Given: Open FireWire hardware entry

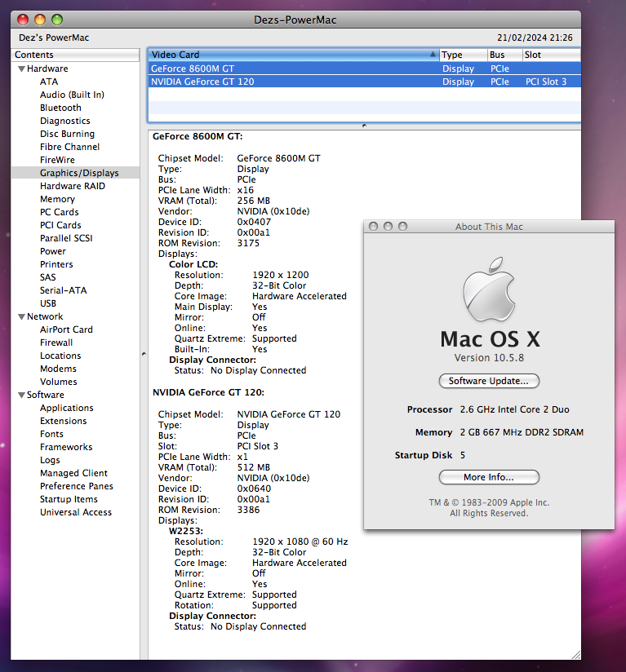Looking at the screenshot, I should click(x=57, y=160).
